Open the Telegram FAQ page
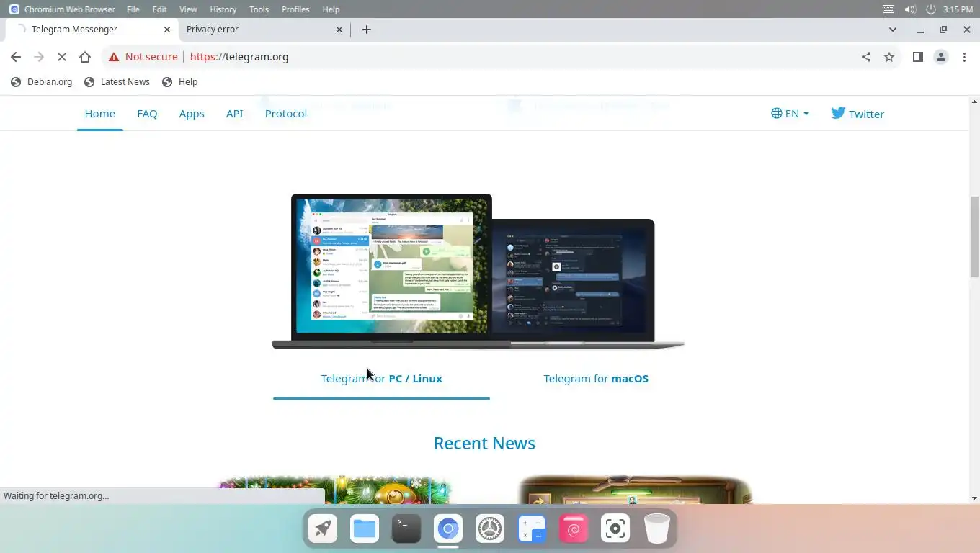The image size is (980, 553). (147, 114)
